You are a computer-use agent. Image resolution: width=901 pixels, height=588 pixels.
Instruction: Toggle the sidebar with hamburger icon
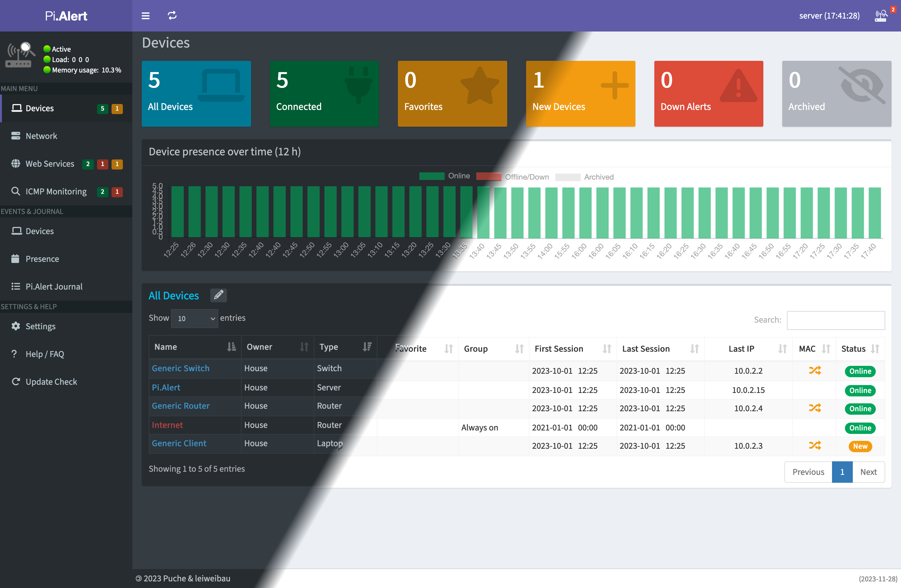(145, 15)
